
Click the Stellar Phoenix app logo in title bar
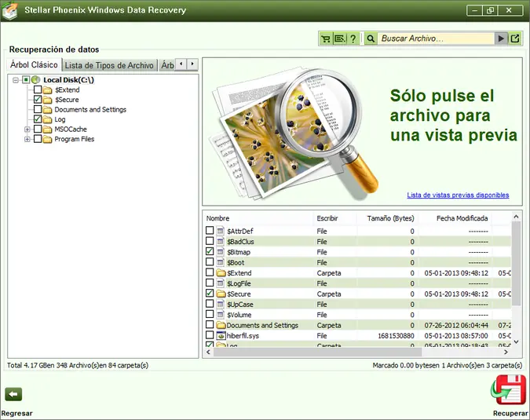(x=9, y=10)
